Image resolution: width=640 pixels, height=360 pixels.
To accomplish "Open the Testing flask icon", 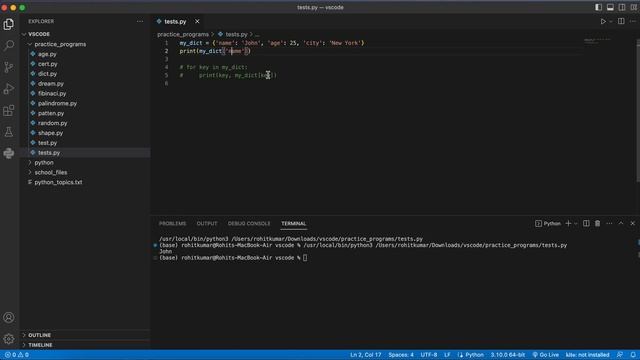I will [9, 132].
